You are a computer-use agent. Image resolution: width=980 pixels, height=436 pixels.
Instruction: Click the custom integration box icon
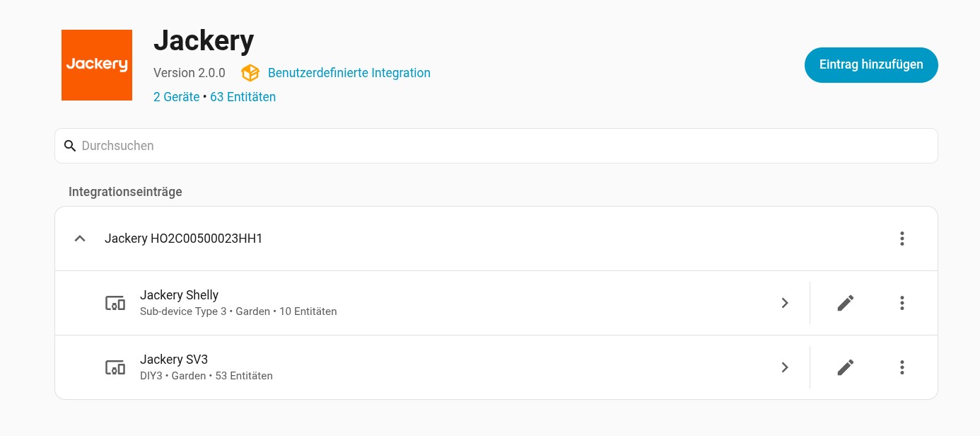(250, 73)
